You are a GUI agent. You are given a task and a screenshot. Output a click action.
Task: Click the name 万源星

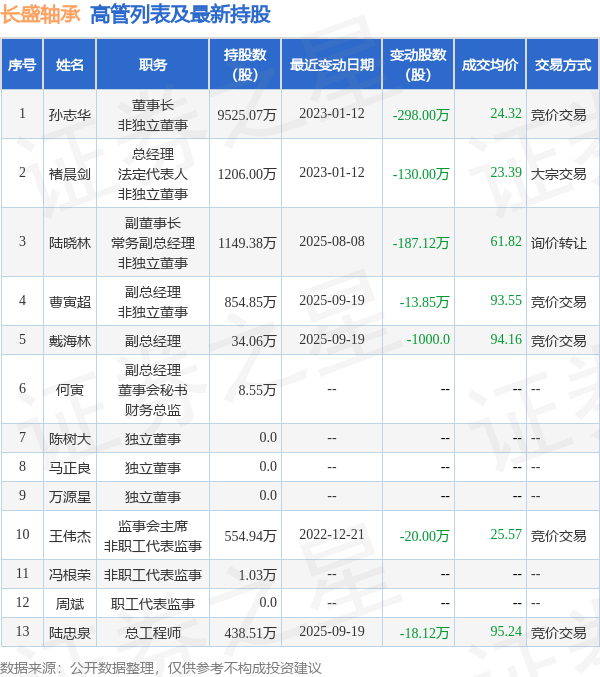[x=69, y=497]
